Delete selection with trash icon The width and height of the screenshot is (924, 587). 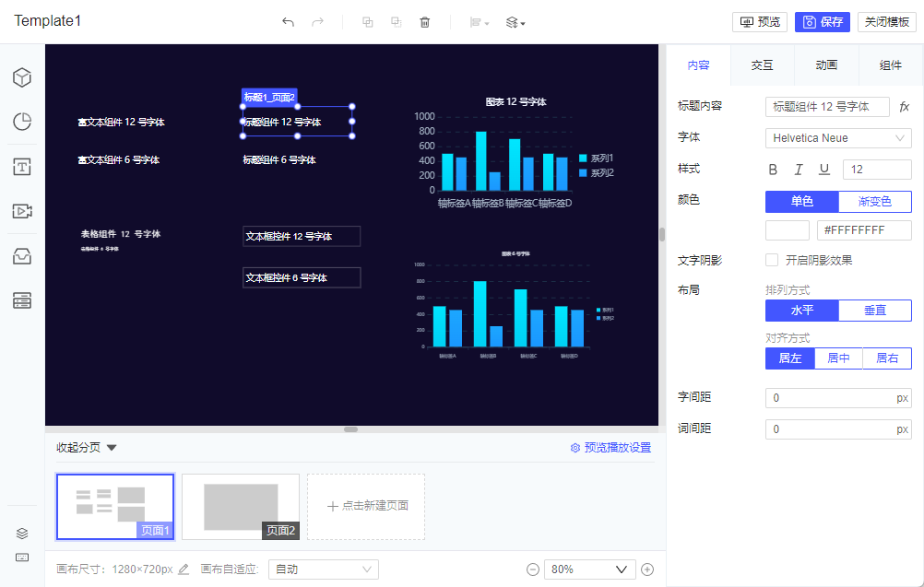(425, 22)
